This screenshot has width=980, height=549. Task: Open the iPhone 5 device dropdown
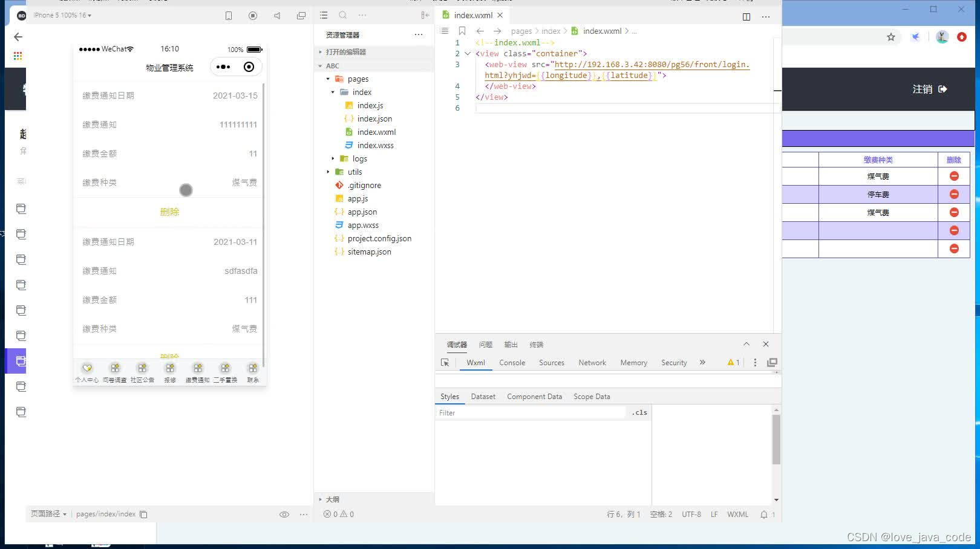point(62,15)
